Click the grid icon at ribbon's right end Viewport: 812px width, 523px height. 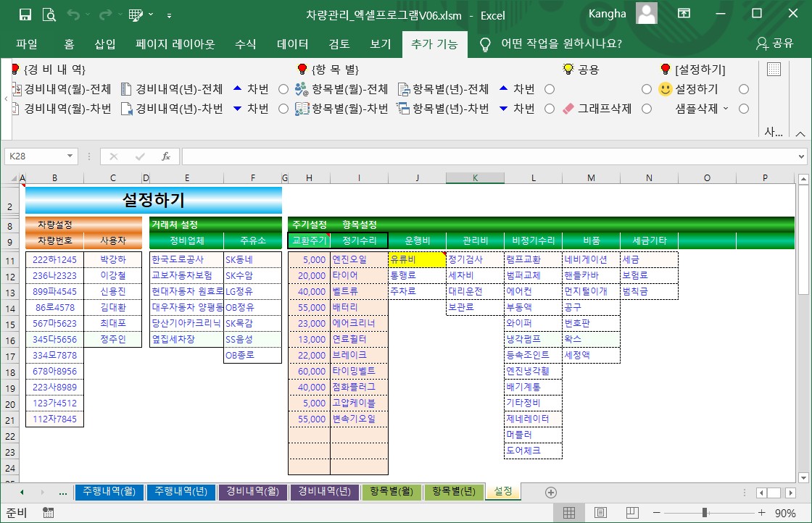pyautogui.click(x=774, y=70)
